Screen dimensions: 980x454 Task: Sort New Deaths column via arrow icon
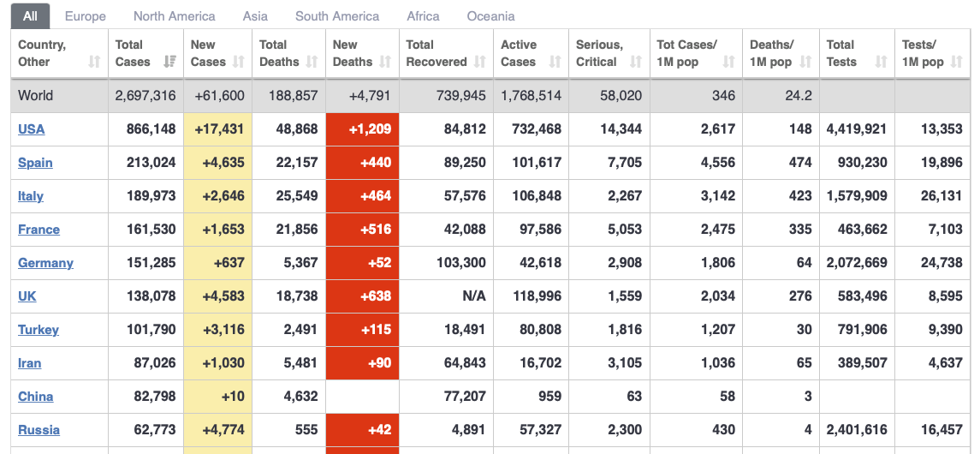point(385,62)
